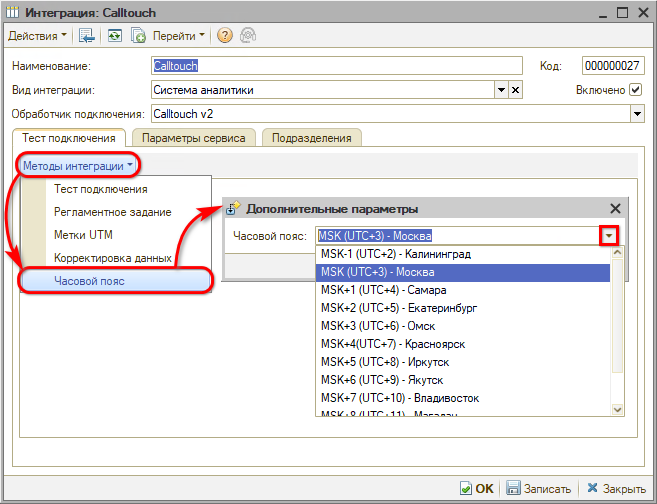
Task: Switch to Тест подключения tab
Action: pyautogui.click(x=69, y=138)
